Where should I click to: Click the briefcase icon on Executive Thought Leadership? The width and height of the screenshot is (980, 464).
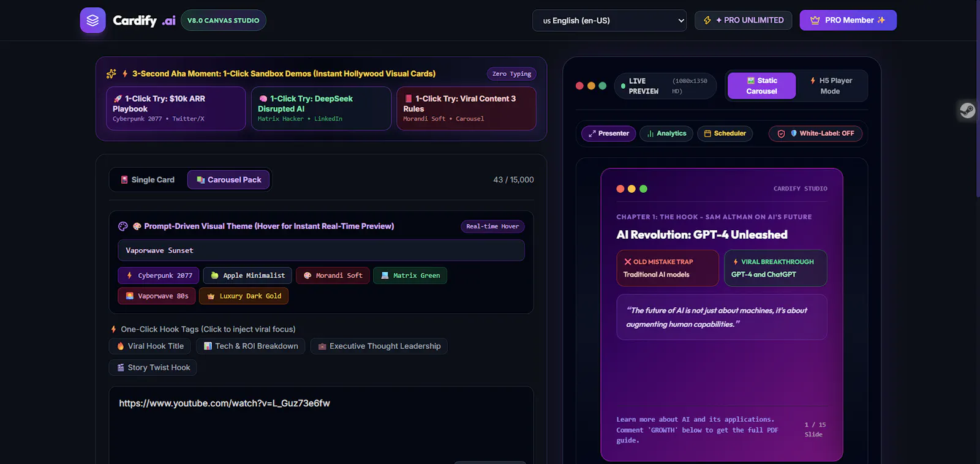click(x=322, y=346)
